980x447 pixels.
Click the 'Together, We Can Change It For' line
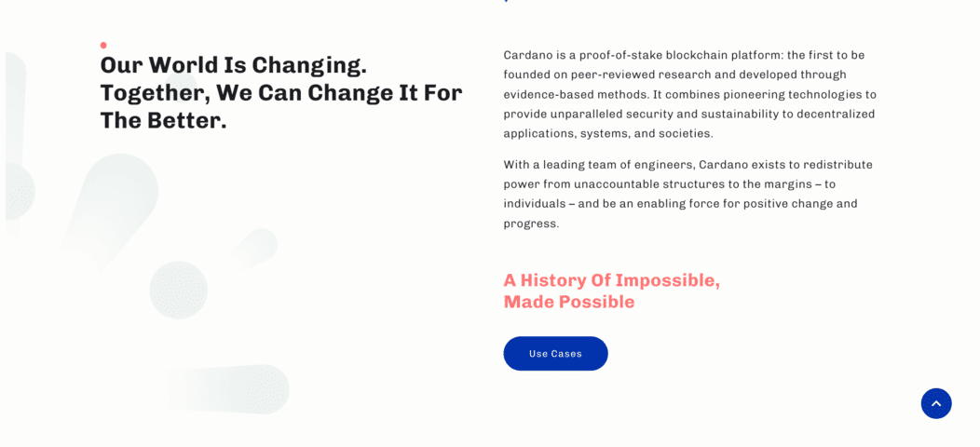tap(281, 93)
